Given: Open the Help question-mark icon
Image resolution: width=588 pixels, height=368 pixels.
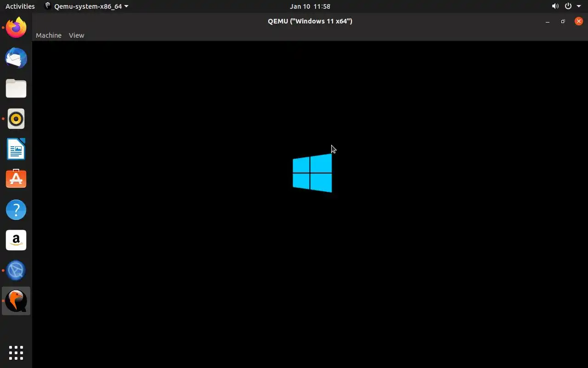Looking at the screenshot, I should pos(16,210).
